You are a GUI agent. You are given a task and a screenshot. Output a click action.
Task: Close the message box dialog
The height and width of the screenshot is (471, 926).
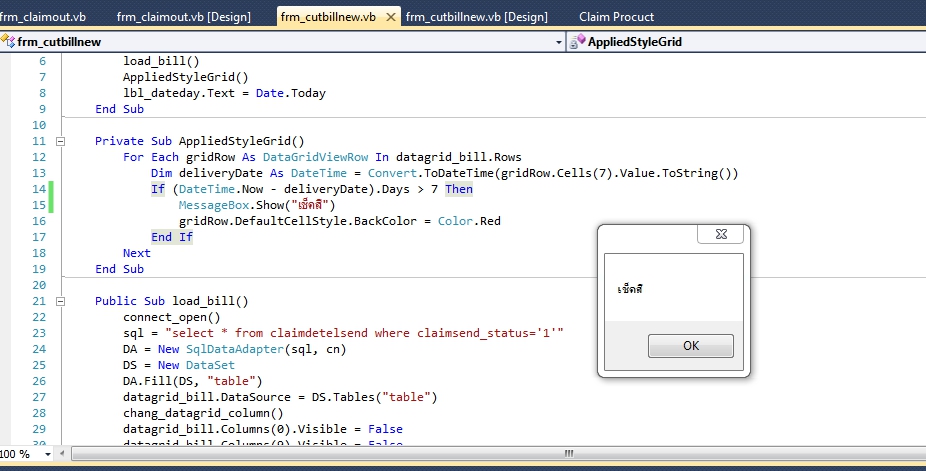pos(722,234)
